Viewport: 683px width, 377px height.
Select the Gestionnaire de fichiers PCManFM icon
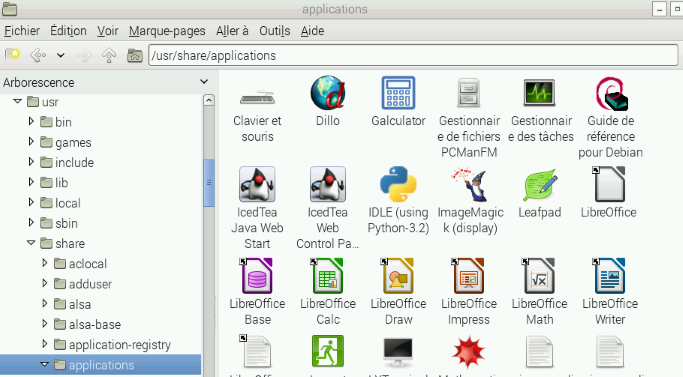point(469,92)
